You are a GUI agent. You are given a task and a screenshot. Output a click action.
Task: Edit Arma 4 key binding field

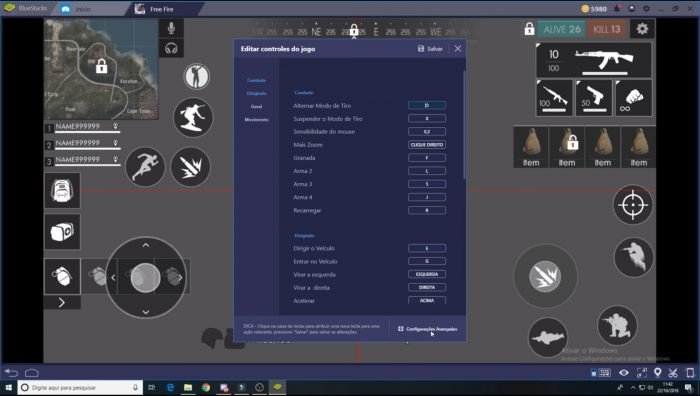(427, 197)
